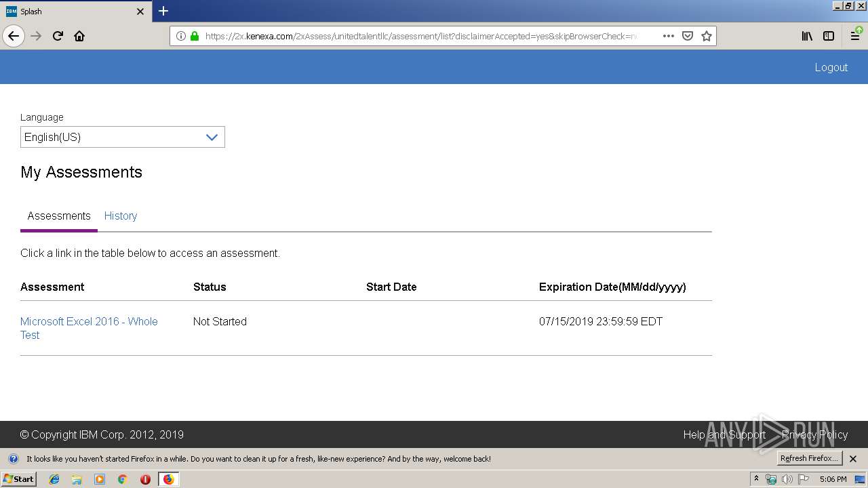Click the green secure padlock icon
Screen dimensions: 868x488
tap(195, 36)
